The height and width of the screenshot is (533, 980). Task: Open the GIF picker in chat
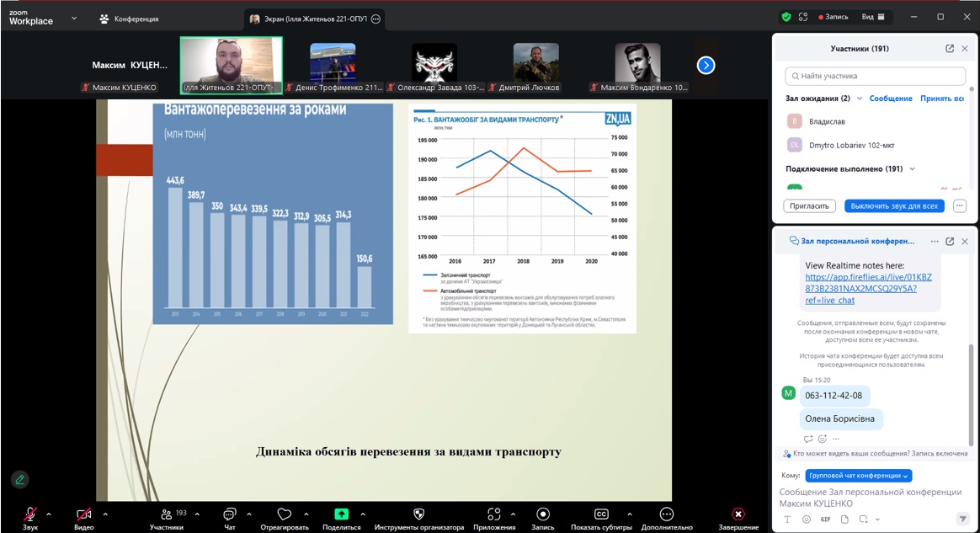coord(825,519)
